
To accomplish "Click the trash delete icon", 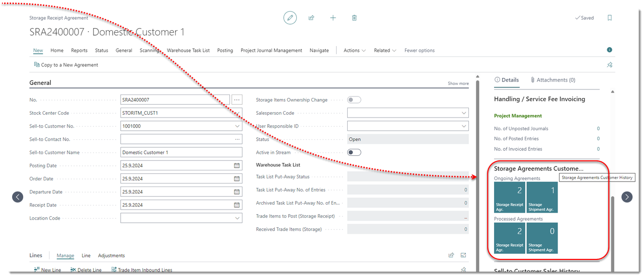I will 354,18.
